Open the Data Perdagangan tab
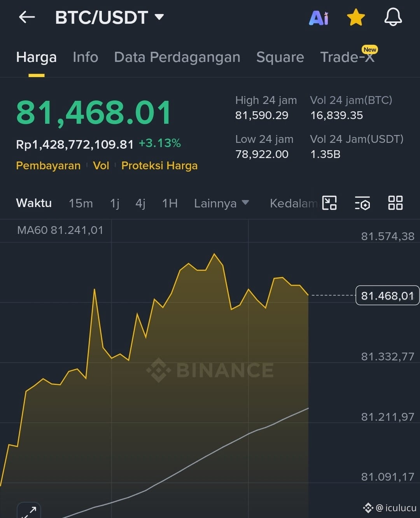This screenshot has height=518, width=420. (x=177, y=57)
